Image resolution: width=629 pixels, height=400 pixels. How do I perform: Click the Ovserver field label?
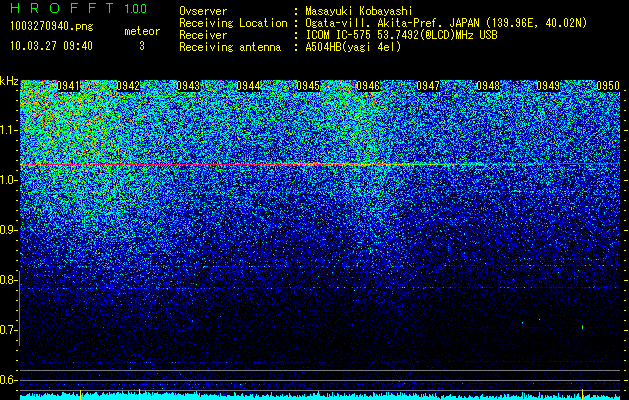pyautogui.click(x=203, y=11)
